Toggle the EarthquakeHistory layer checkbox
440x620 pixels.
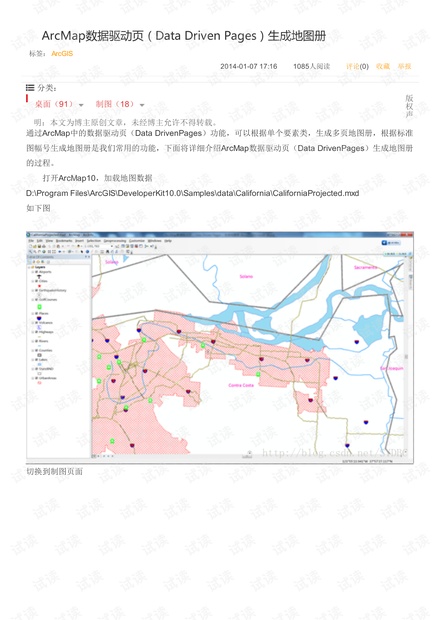point(36,291)
